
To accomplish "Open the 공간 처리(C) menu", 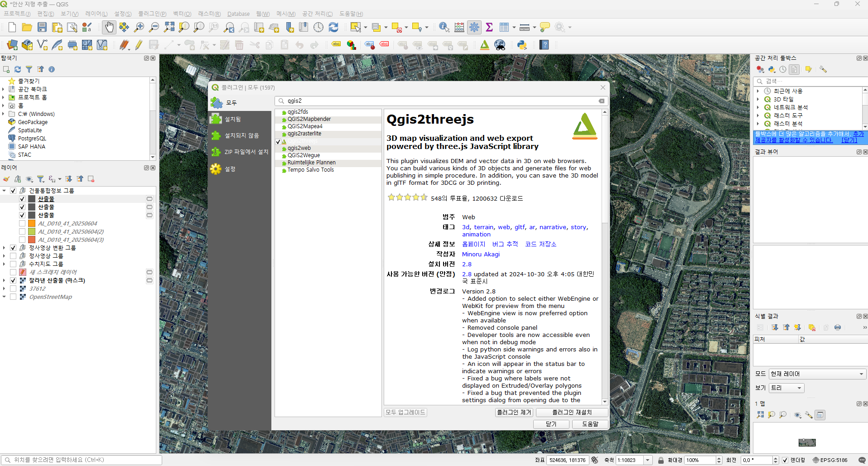I will [x=318, y=14].
